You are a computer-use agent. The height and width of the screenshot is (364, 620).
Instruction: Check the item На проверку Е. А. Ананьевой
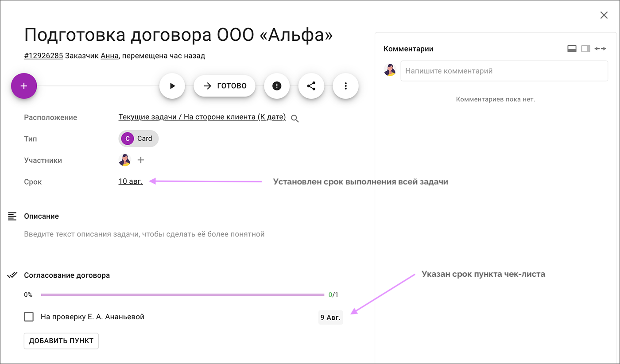29,317
